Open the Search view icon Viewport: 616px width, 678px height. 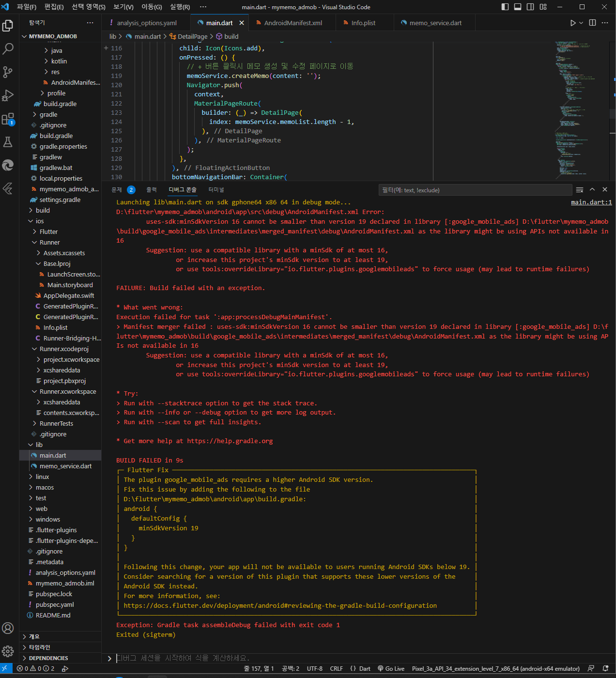click(x=8, y=48)
